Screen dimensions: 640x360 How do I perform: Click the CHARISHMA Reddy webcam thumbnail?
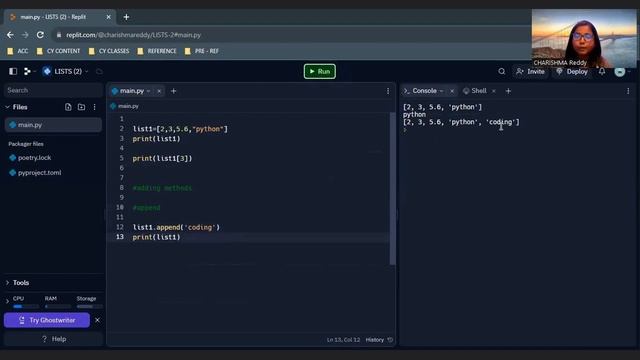[584, 38]
